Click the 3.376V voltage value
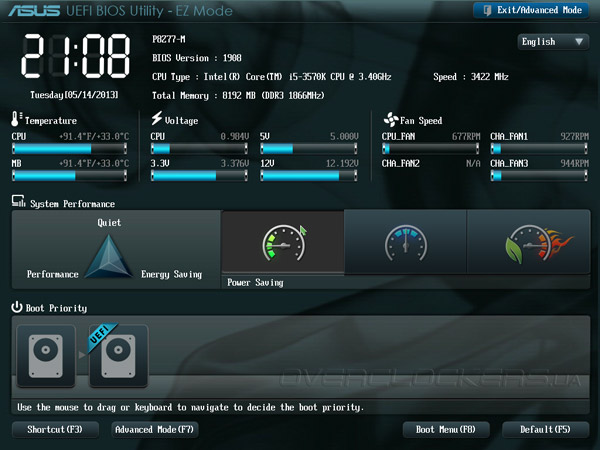 click(x=235, y=163)
